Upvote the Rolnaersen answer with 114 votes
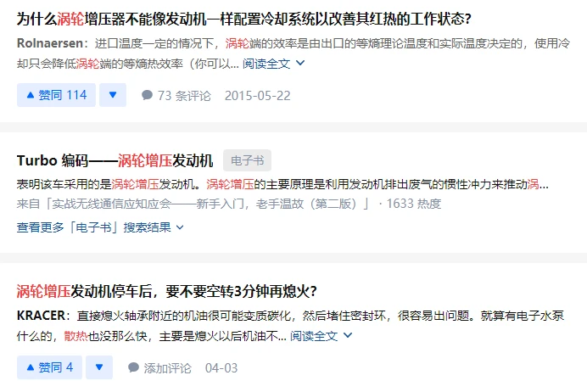The image size is (587, 392). 56,95
